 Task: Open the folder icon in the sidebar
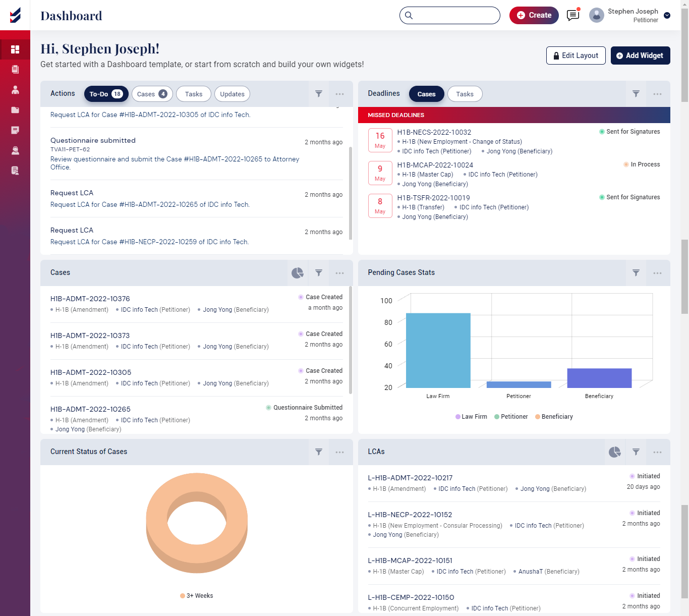pos(15,109)
